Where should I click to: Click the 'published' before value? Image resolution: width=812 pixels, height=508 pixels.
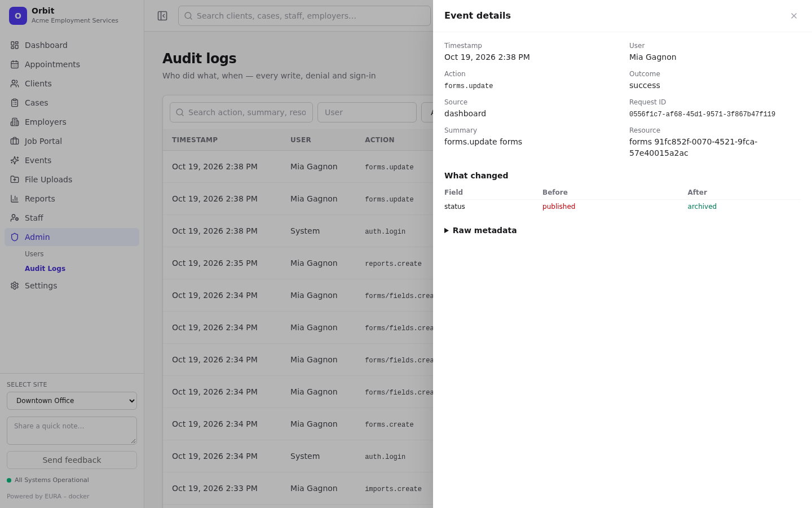(559, 207)
